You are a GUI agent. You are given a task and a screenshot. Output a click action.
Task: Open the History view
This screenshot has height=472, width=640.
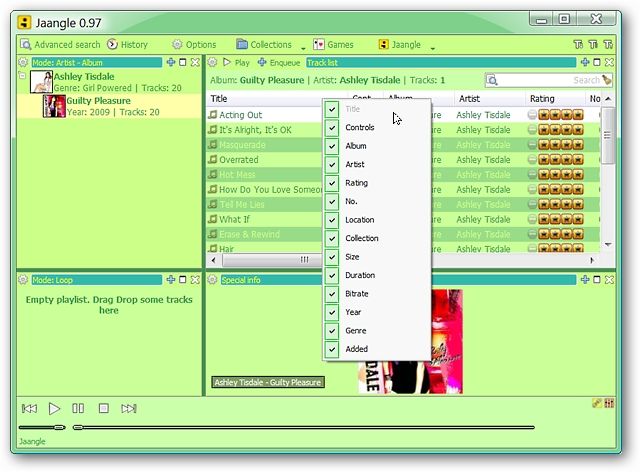127,45
